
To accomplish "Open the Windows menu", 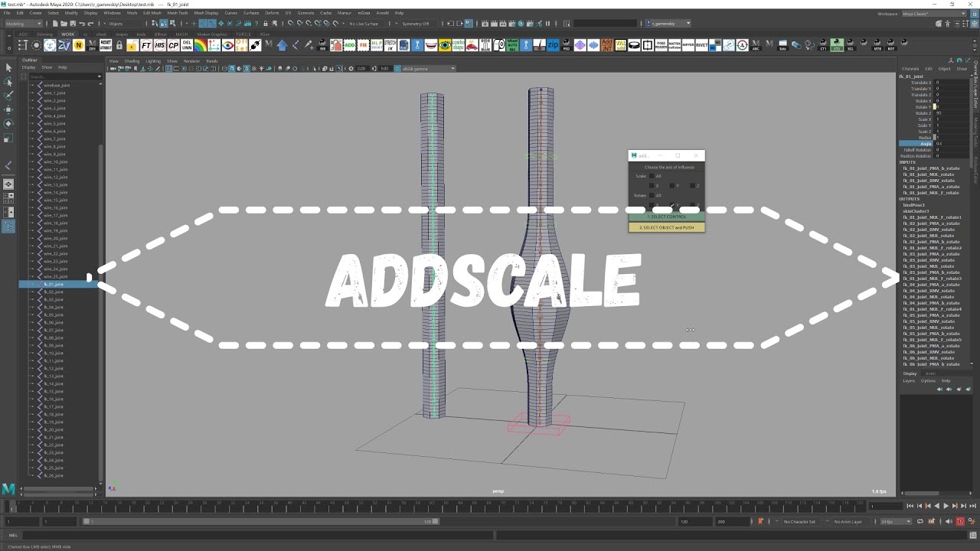I will click(x=112, y=13).
